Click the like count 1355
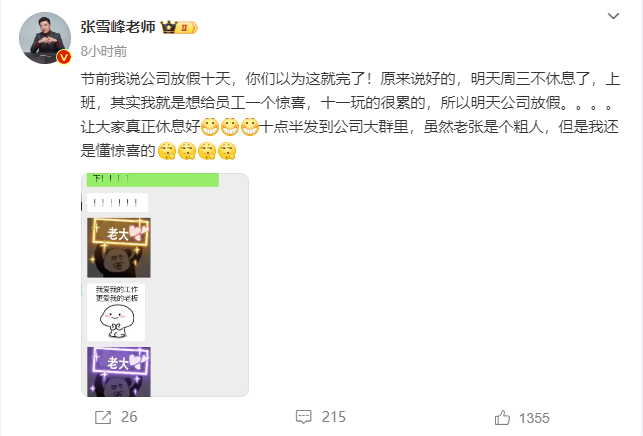Screen dimensions: 643x436 coord(534,418)
